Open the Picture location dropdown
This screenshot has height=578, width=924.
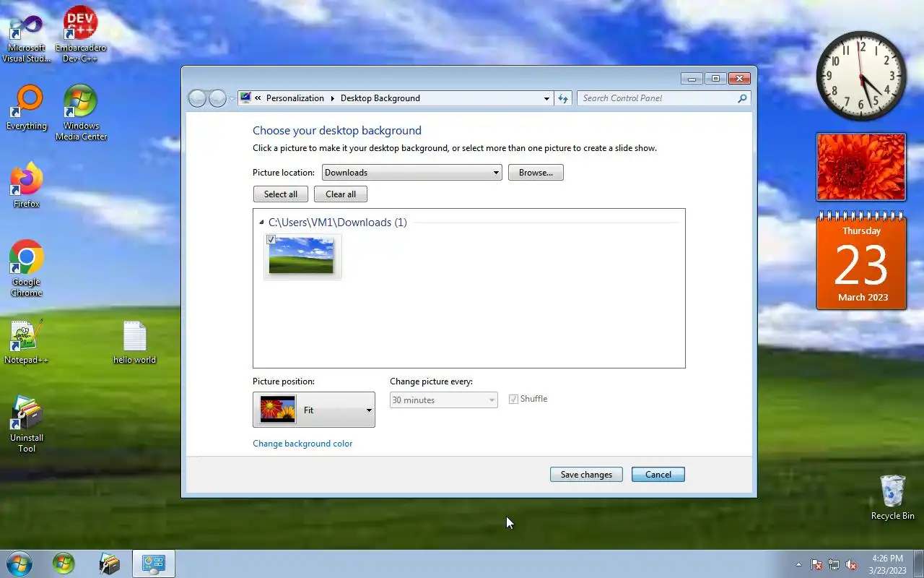click(x=411, y=173)
